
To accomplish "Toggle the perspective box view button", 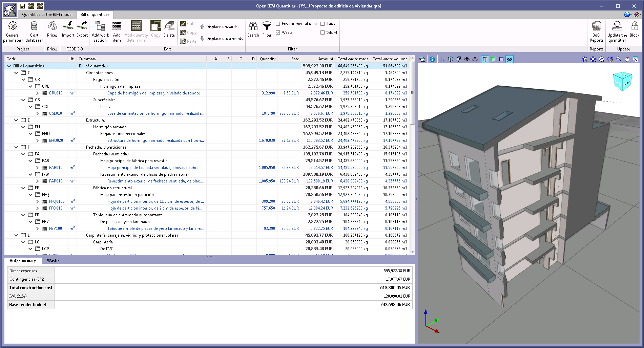I will coord(450,59).
